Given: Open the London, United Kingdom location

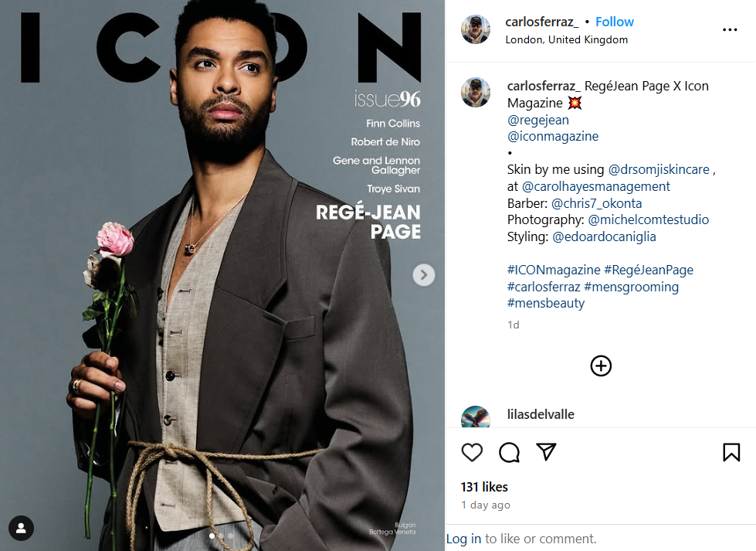Looking at the screenshot, I should (567, 39).
